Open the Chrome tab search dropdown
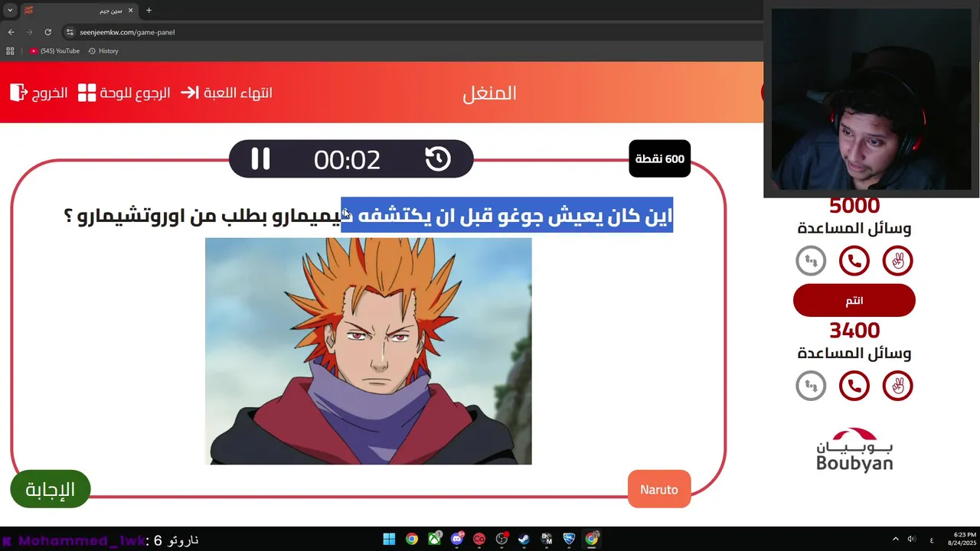The height and width of the screenshot is (551, 980). click(x=10, y=11)
